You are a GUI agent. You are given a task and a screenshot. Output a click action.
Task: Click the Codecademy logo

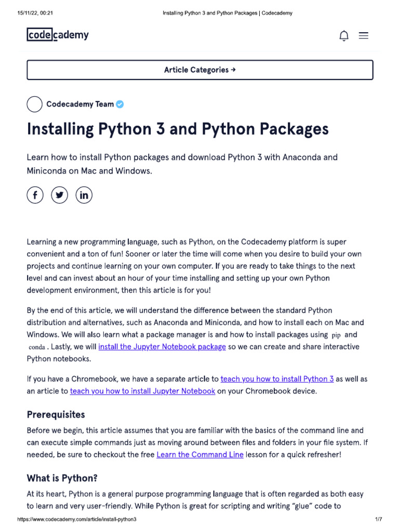pyautogui.click(x=58, y=35)
